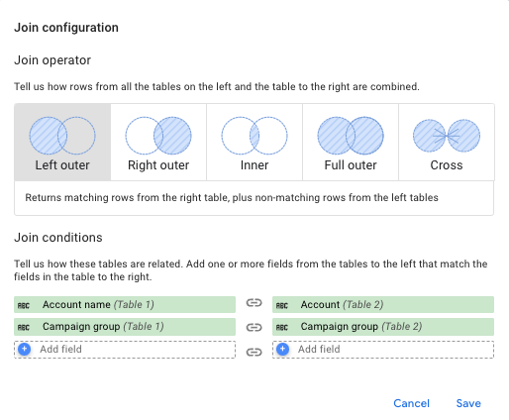509x420 pixels.
Task: Click the blue plus icon in left Add field
Action: [x=25, y=349]
